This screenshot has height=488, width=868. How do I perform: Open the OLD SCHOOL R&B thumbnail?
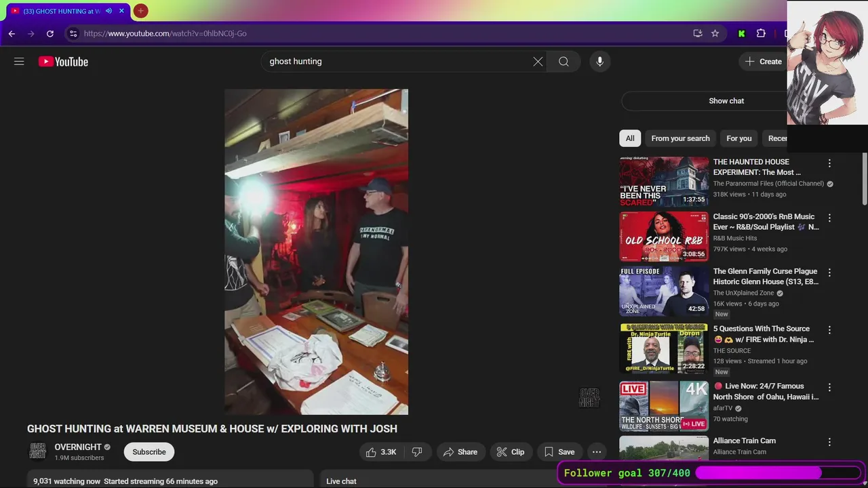click(x=664, y=237)
